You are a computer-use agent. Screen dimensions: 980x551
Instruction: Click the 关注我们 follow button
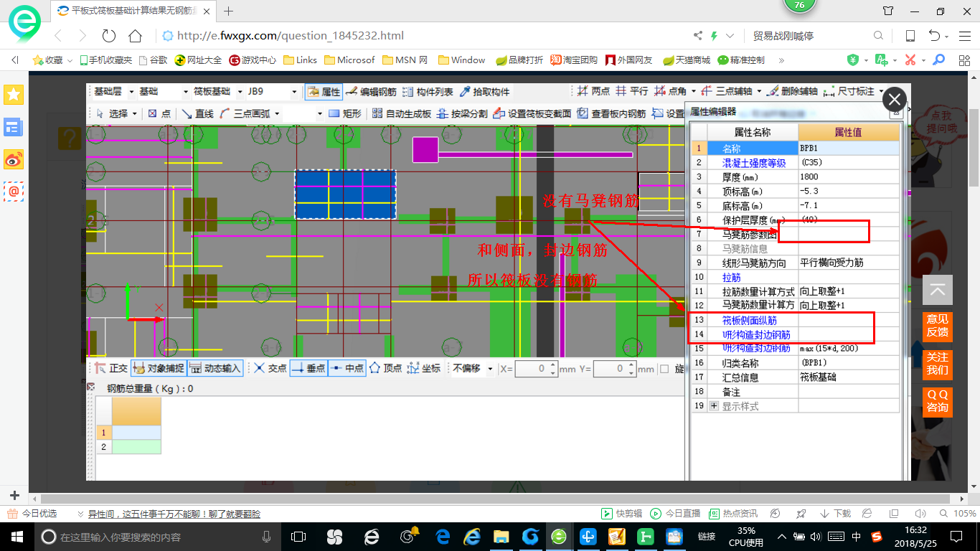point(937,364)
